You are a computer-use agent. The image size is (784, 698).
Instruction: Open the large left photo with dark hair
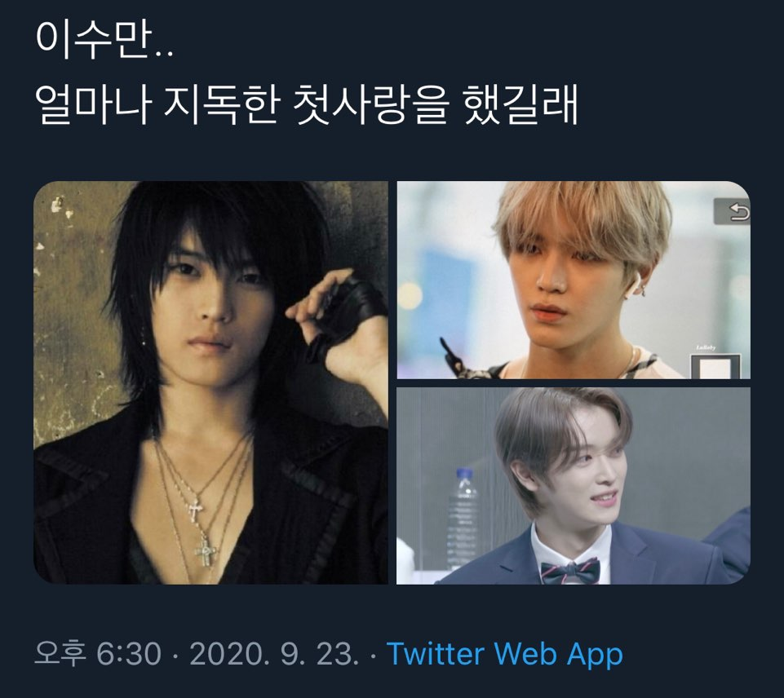(x=210, y=382)
